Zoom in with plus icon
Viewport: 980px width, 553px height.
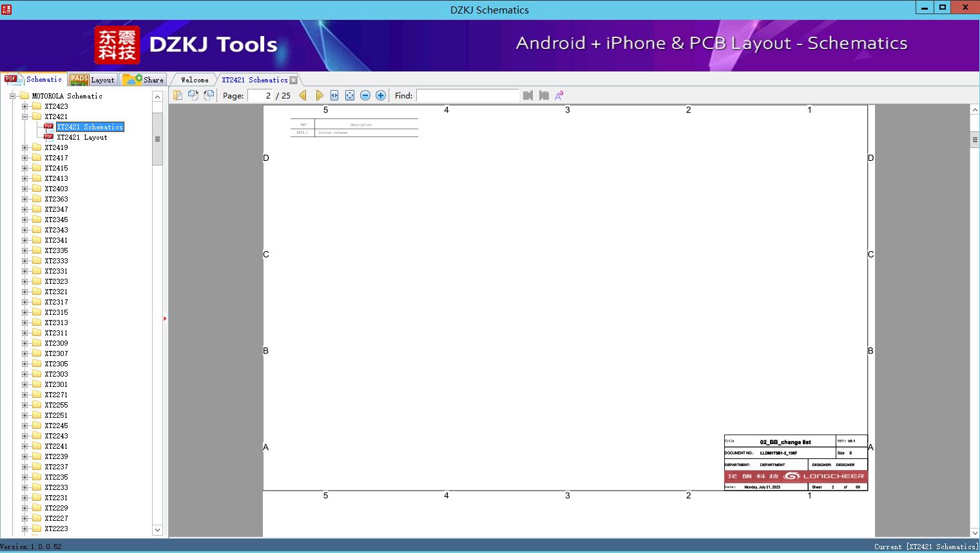tap(381, 95)
